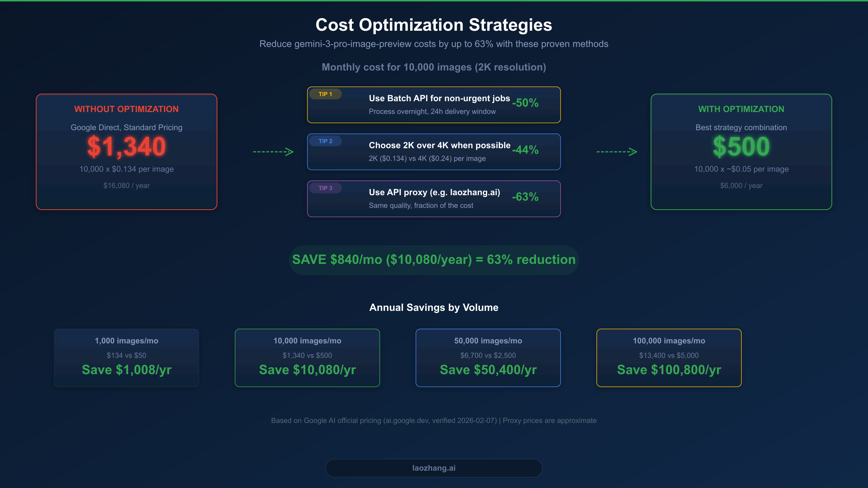Click the green SAVE $840/mo banner
The width and height of the screenshot is (868, 488).
tap(434, 260)
